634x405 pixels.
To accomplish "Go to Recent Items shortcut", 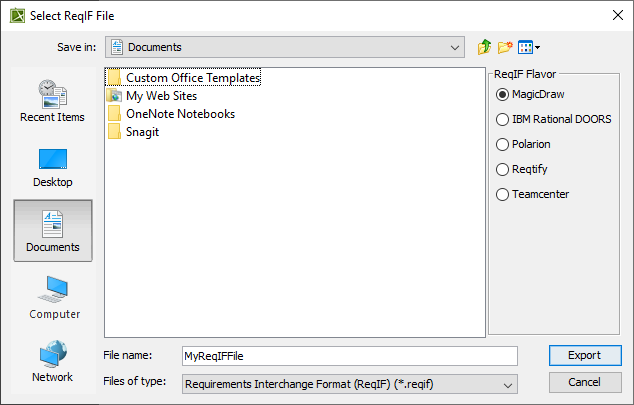I will [52, 101].
